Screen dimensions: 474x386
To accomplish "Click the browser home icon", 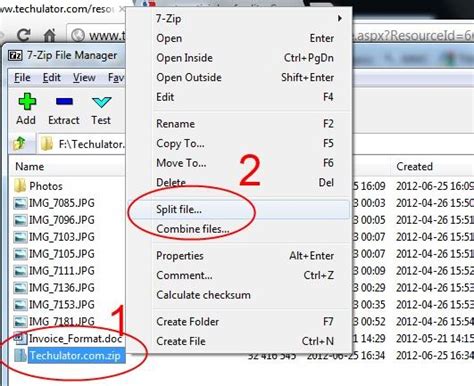I will (50, 35).
